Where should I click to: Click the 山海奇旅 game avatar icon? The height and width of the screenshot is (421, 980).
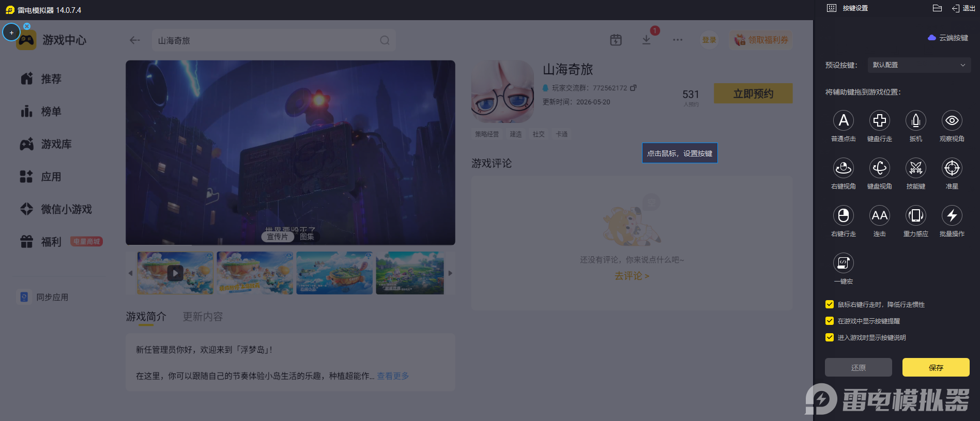coord(502,91)
